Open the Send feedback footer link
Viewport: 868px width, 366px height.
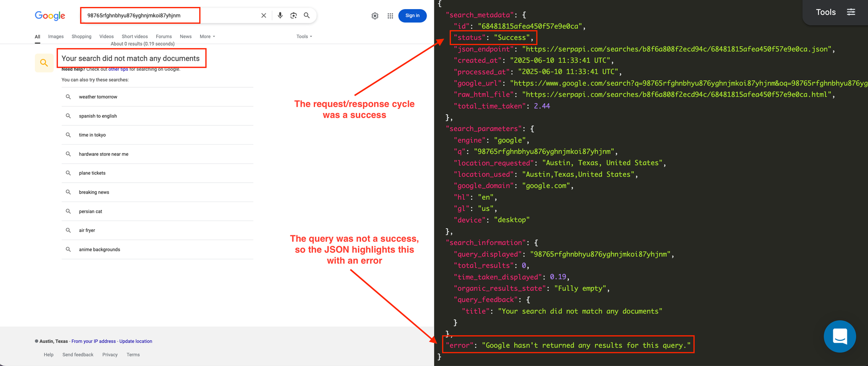(x=78, y=355)
